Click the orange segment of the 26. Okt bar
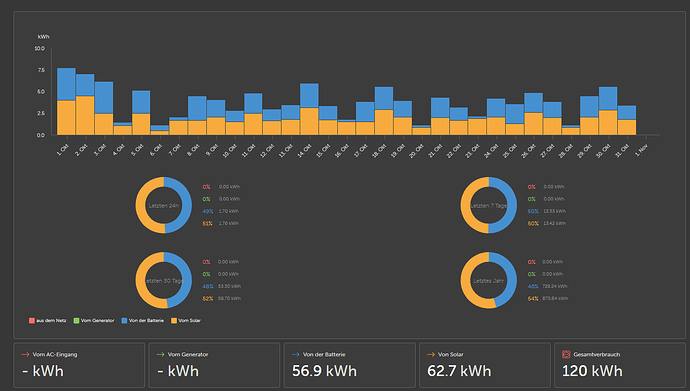This screenshot has width=690, height=391. pos(533,124)
